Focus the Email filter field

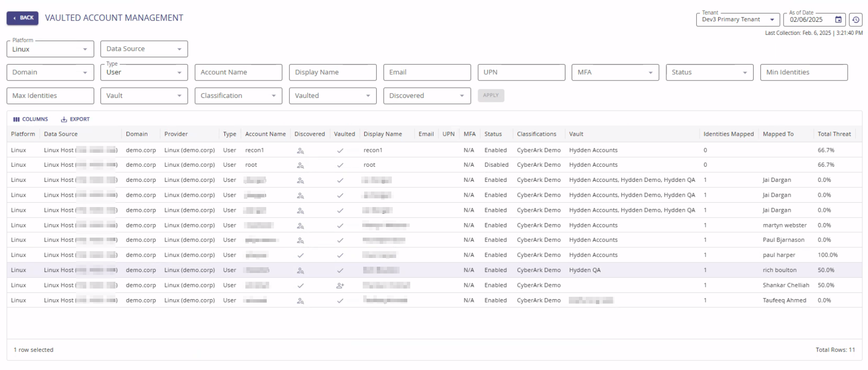click(427, 72)
